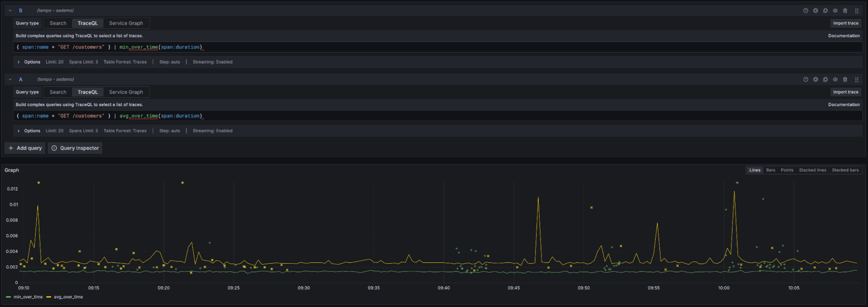Remove query A using trash icon
868x307 pixels.
pyautogui.click(x=845, y=79)
